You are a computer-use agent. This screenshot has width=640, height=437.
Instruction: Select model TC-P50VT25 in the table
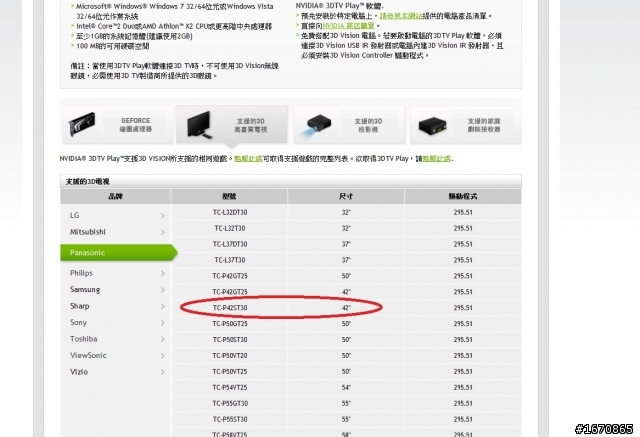click(x=230, y=371)
